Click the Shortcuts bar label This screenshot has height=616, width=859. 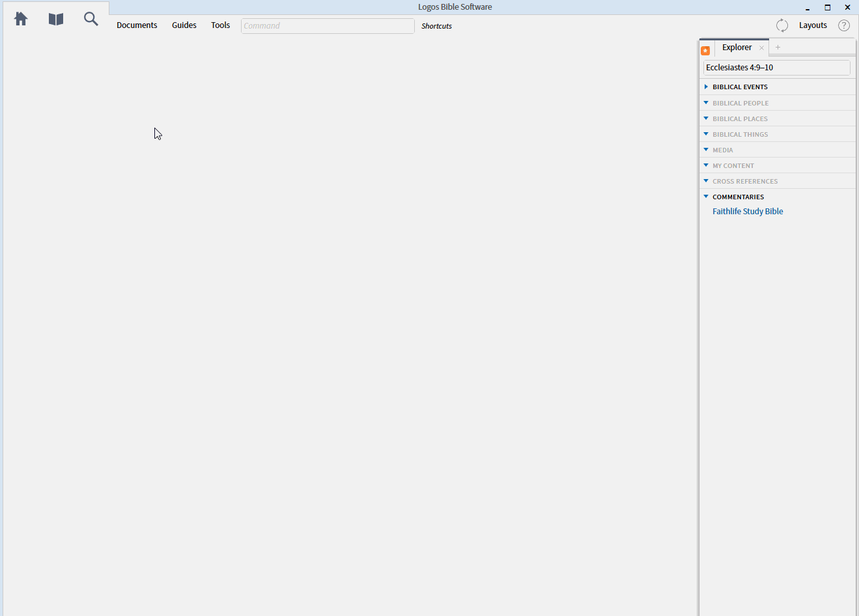coord(436,26)
